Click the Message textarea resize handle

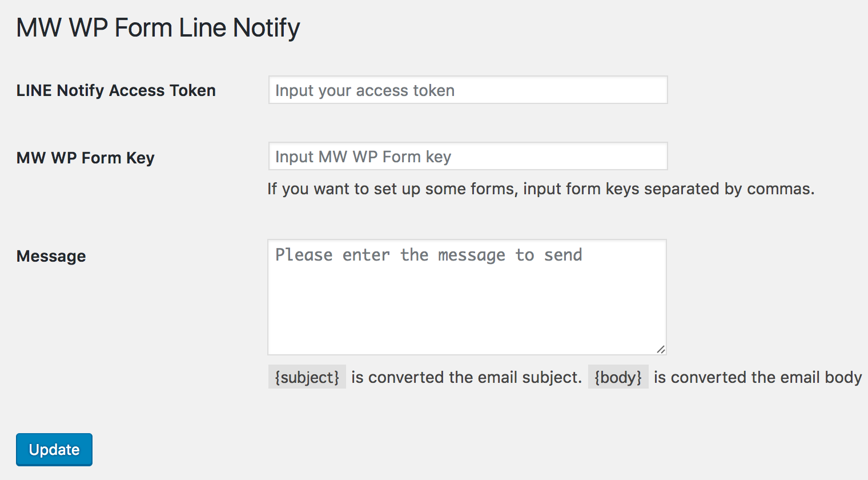[661, 349]
